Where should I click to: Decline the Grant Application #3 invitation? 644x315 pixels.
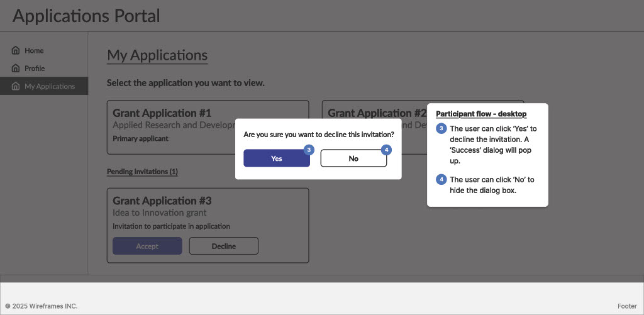[223, 246]
